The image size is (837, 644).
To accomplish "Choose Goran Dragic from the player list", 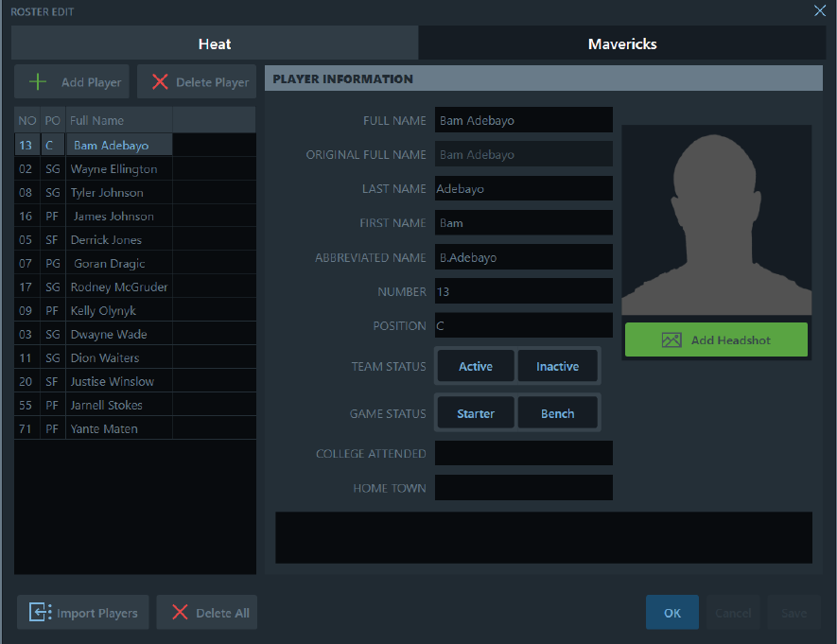I will 109,263.
